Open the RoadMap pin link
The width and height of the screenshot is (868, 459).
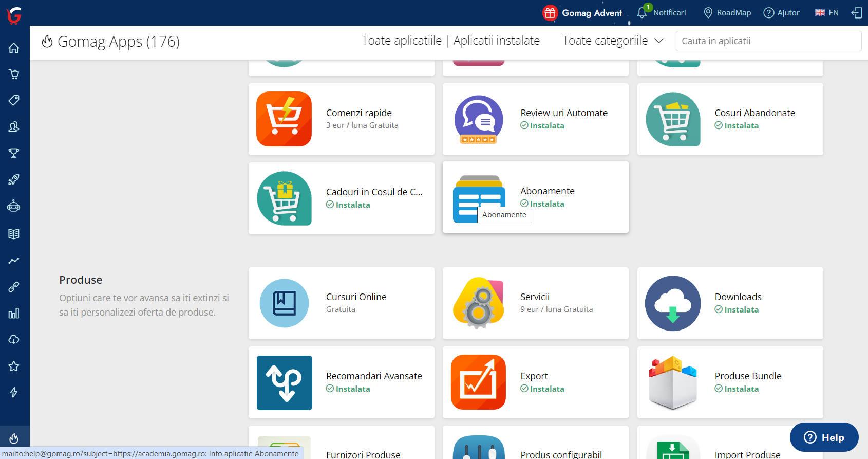pyautogui.click(x=727, y=13)
